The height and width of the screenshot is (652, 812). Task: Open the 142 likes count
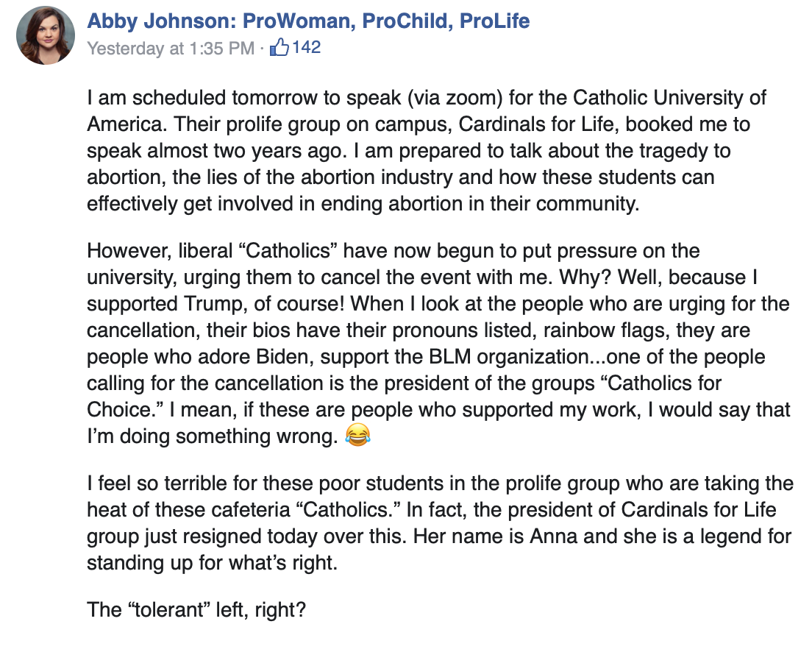coord(306,47)
